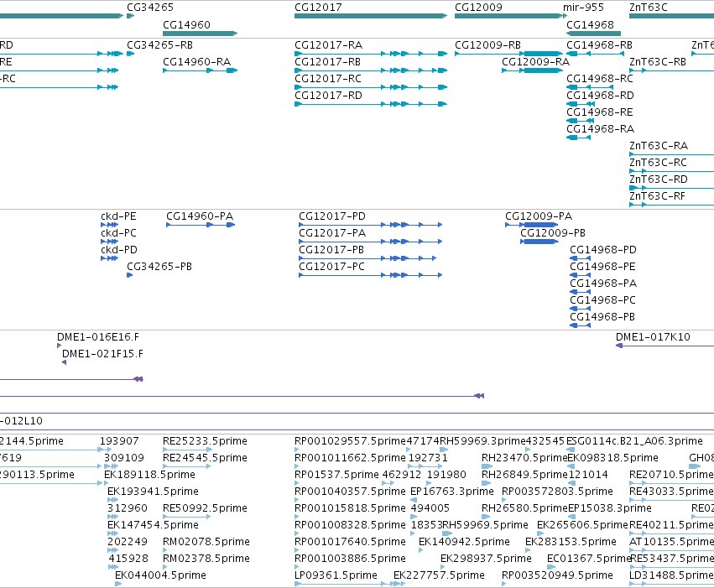
Task: Open transcript CG34265-RB label
Action: [159, 45]
